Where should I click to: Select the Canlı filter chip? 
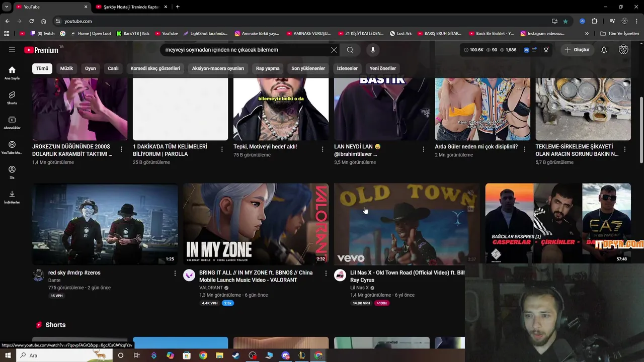(x=113, y=68)
